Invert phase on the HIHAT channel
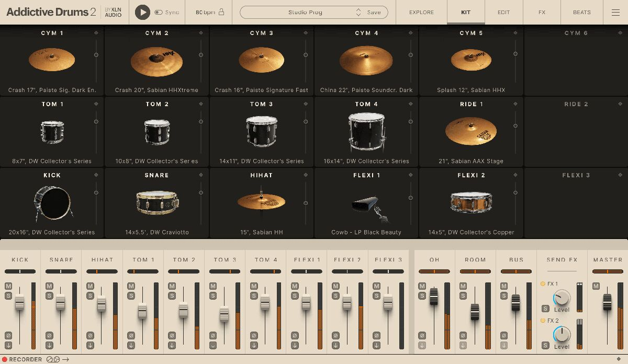The width and height of the screenshot is (628, 364). (90, 335)
